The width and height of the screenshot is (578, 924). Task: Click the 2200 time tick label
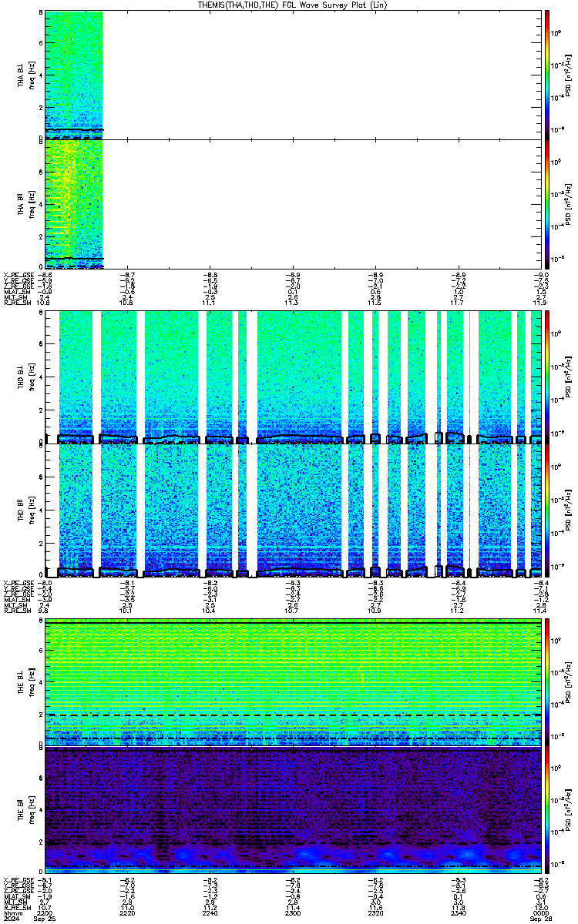click(44, 914)
